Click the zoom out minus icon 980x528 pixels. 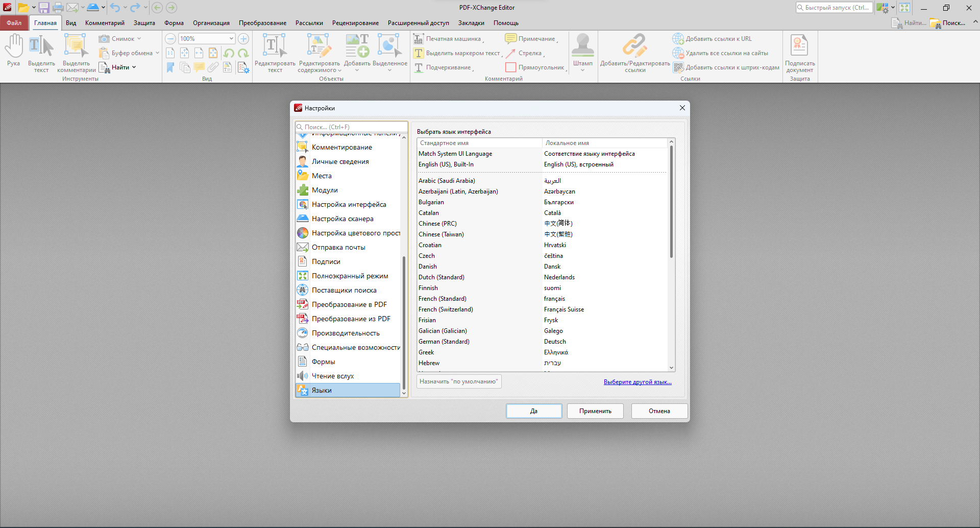(x=170, y=39)
